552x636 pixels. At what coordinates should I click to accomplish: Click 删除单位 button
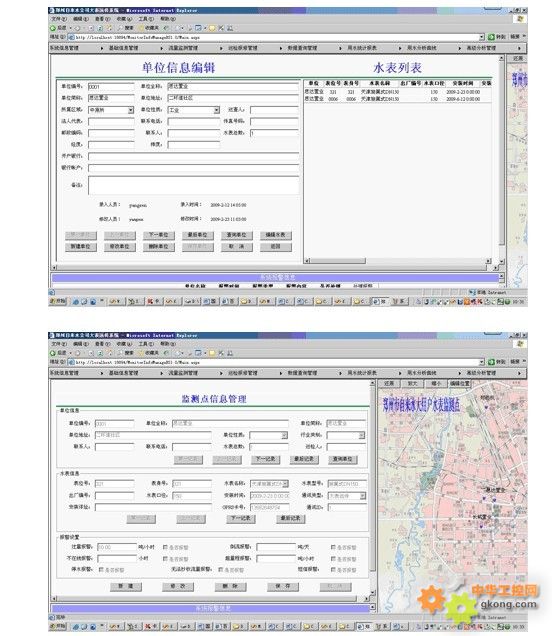click(159, 247)
